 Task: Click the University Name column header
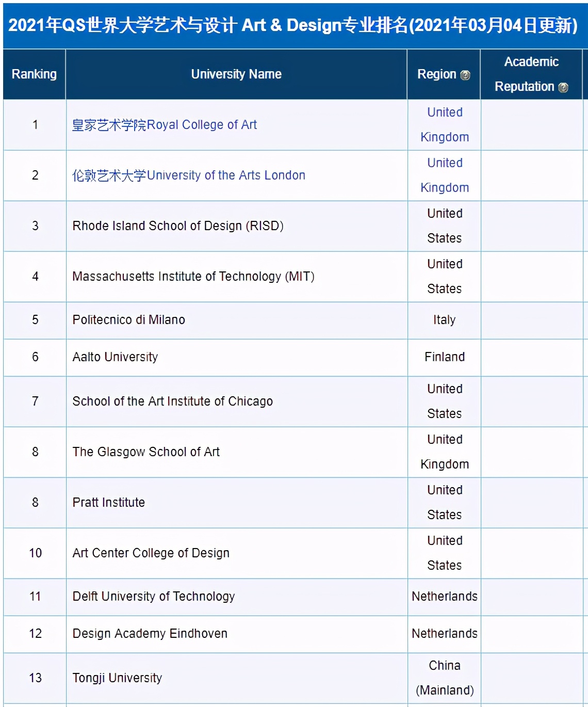(237, 74)
